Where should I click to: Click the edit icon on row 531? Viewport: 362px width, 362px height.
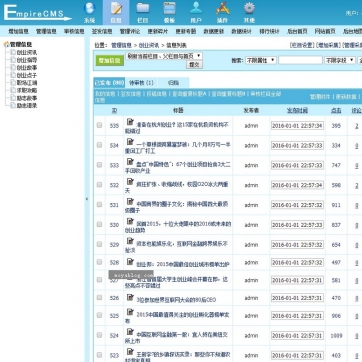pos(130,202)
